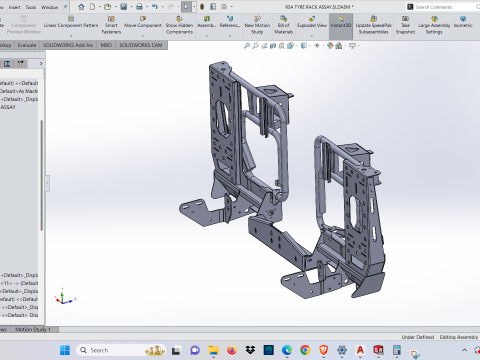Open Assembly Features tool
The image size is (480, 360).
(x=207, y=22)
